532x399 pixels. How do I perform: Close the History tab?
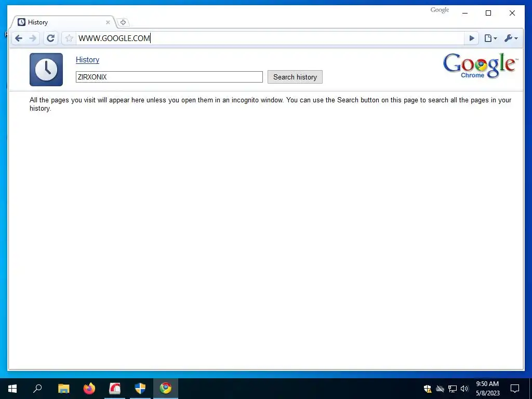click(x=108, y=22)
